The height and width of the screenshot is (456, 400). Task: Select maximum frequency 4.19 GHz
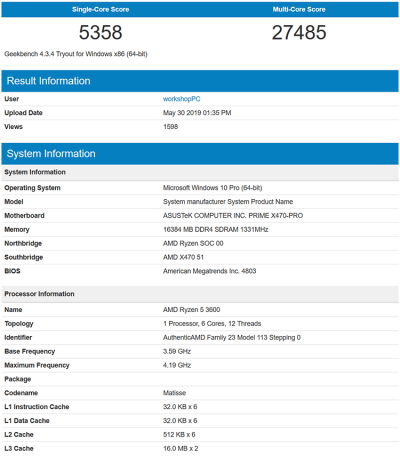point(177,365)
